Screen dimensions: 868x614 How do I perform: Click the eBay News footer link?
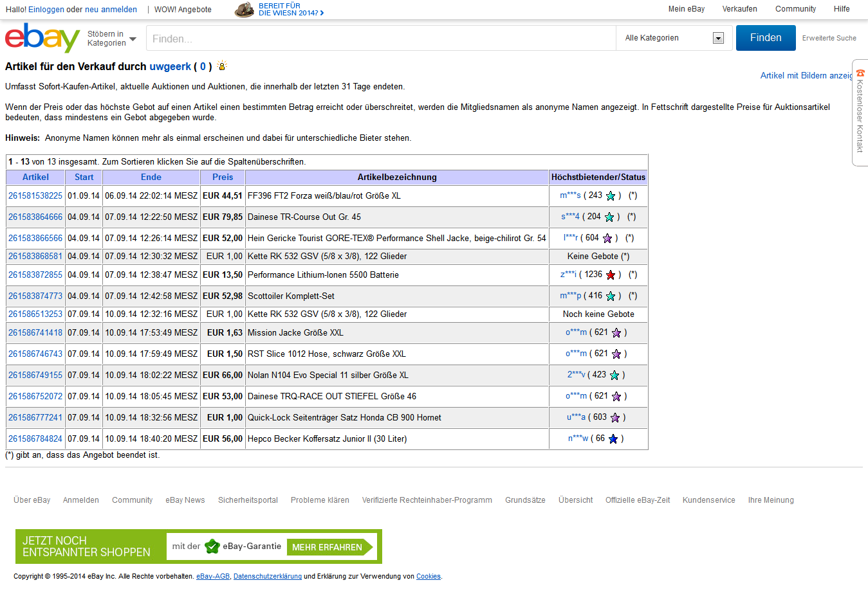click(x=185, y=500)
